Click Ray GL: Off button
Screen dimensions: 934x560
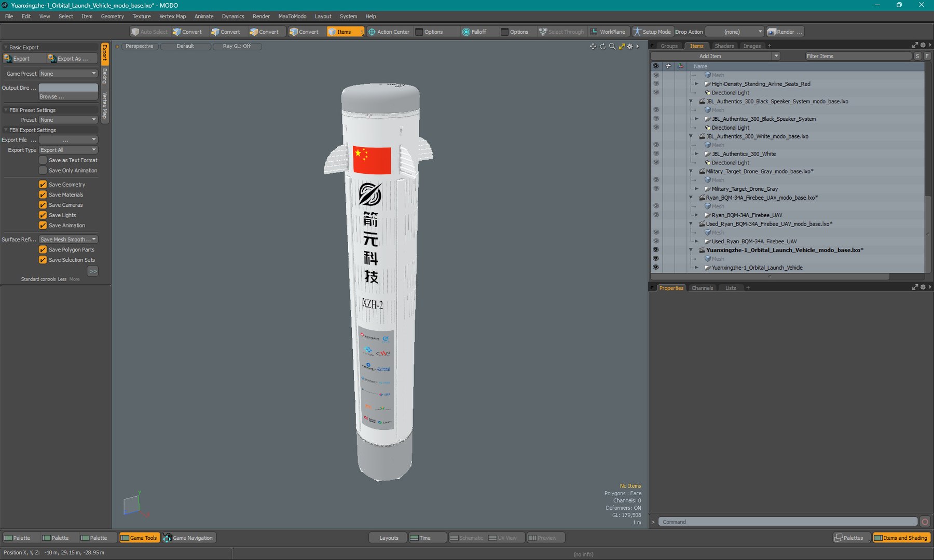tap(237, 46)
